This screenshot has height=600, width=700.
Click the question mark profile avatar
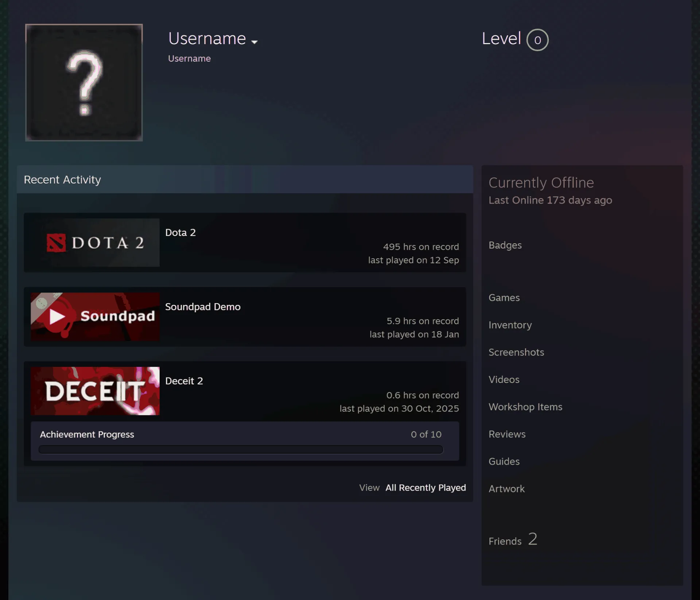(x=84, y=82)
